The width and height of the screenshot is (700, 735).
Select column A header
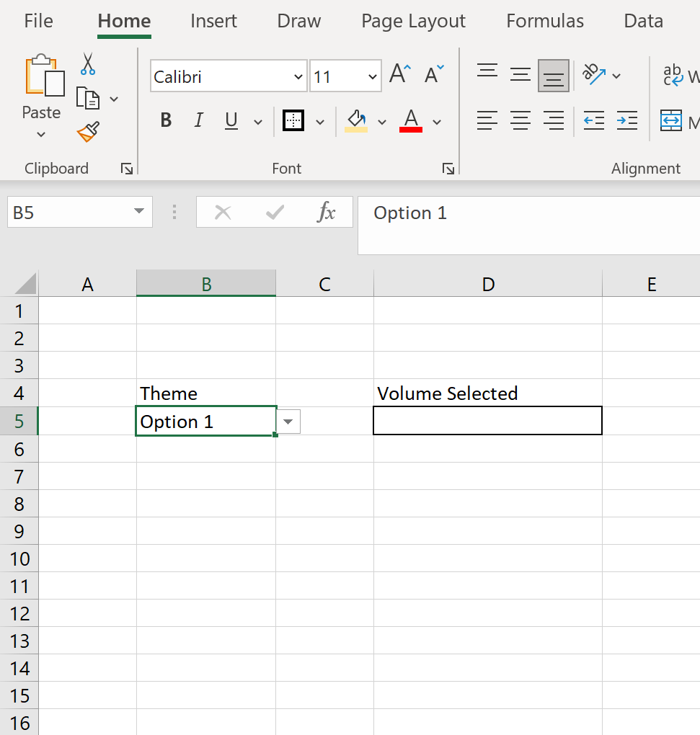87,284
